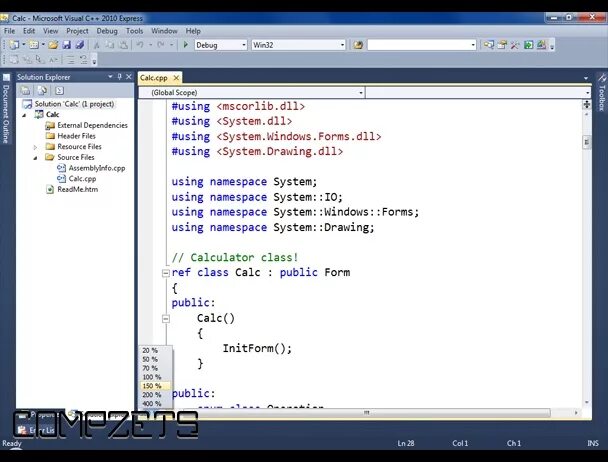Click the Open File folder icon
This screenshot has height=462, width=608.
point(53,45)
